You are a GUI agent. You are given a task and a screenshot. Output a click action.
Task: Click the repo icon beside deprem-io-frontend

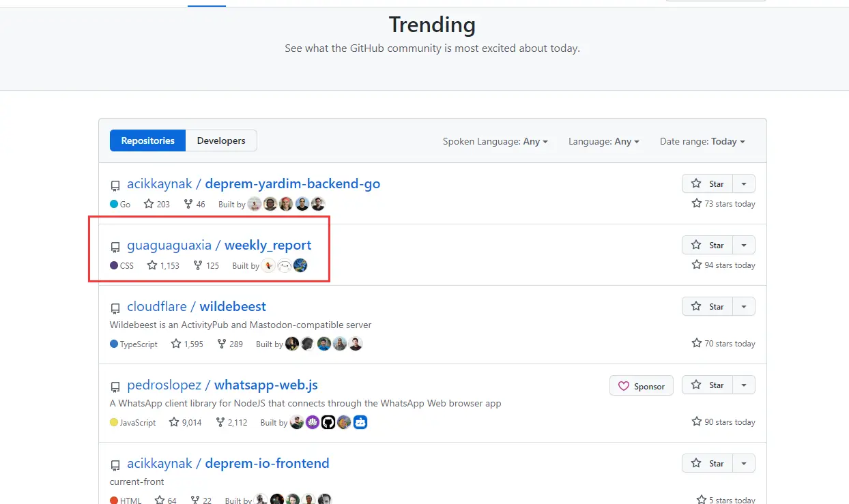pos(115,464)
